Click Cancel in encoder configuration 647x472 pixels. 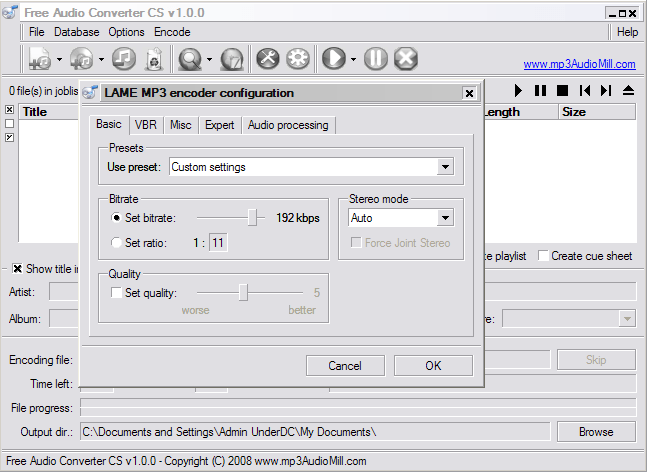click(345, 366)
